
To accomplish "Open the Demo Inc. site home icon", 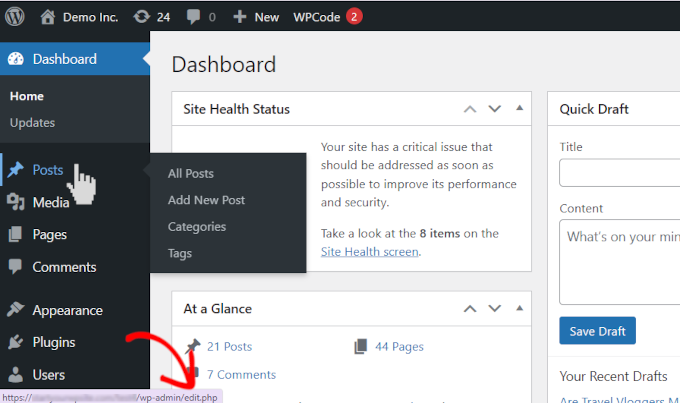I will 48,17.
